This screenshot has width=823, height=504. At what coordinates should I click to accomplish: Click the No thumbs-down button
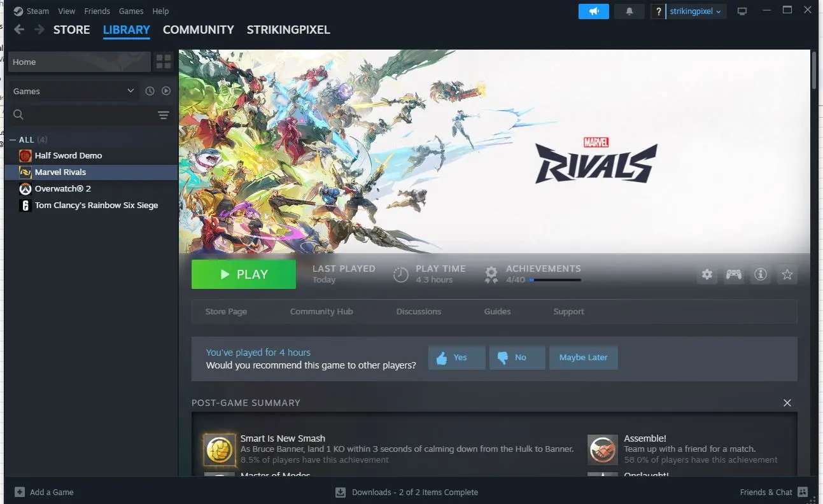[517, 358]
